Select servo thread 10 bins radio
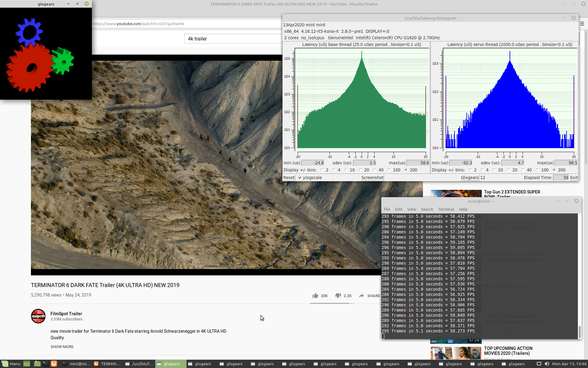Viewport: 588px width, 368px height. pyautogui.click(x=494, y=170)
